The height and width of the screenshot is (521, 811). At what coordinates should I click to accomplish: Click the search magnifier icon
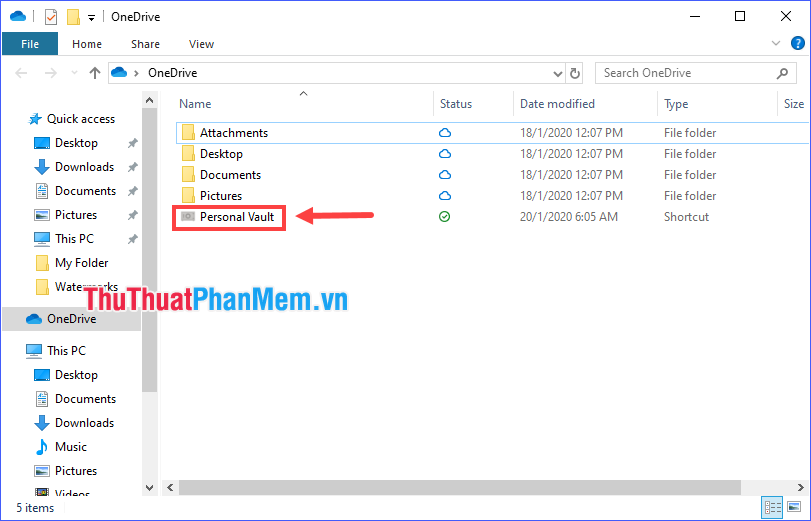coord(783,73)
